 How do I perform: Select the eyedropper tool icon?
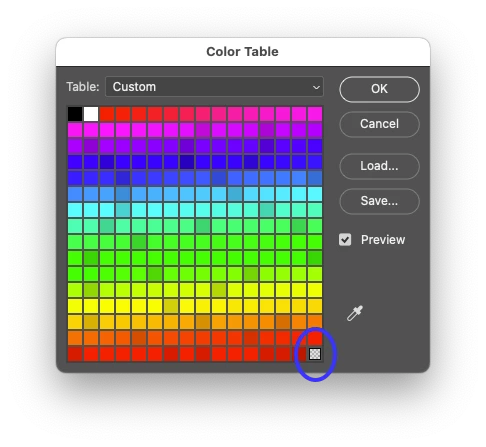coord(355,313)
